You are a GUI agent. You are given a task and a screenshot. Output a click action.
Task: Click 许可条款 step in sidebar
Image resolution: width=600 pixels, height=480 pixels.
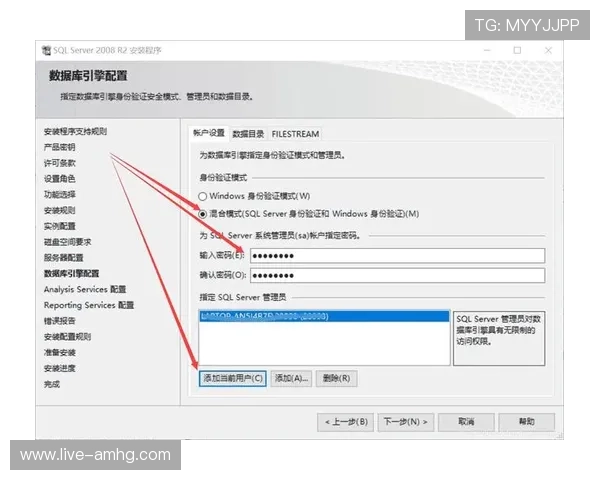point(59,163)
